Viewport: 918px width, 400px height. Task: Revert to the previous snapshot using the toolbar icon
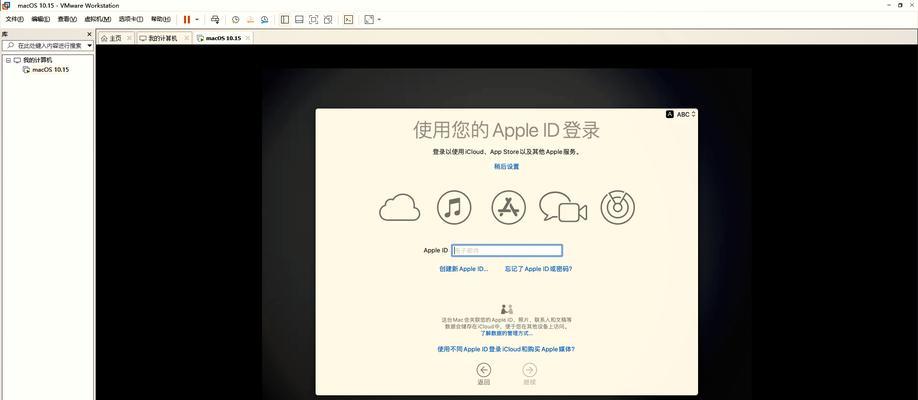pos(250,19)
